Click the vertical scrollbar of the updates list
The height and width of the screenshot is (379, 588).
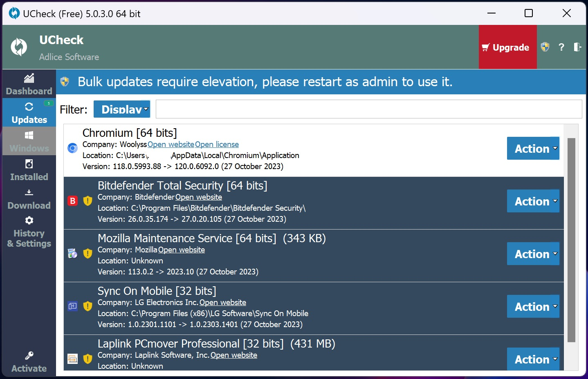tap(571, 240)
